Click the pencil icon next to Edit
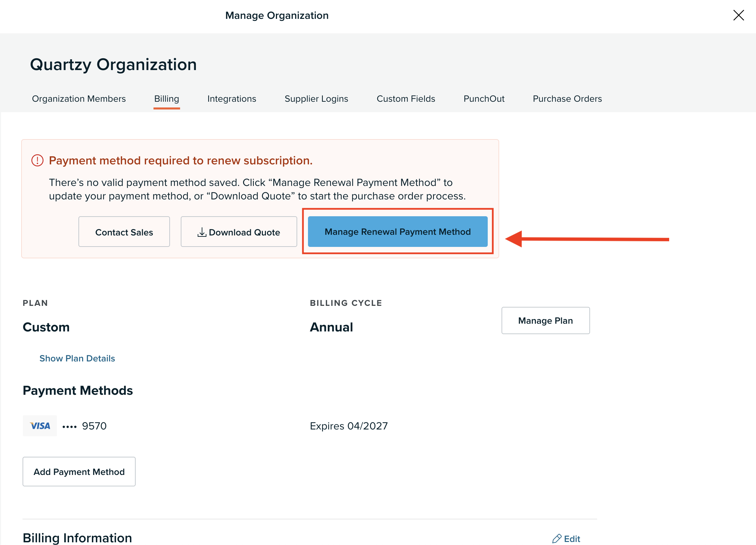 pyautogui.click(x=557, y=539)
